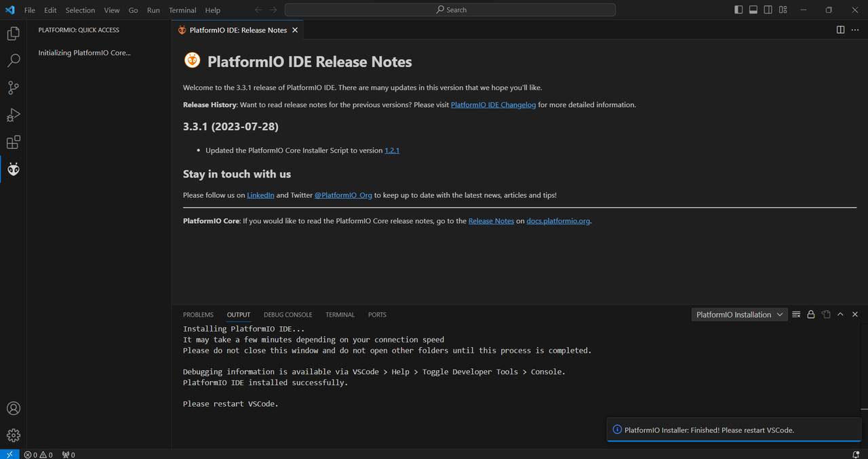Close the PlatformIO IDE Release Notes tab
The height and width of the screenshot is (459, 868).
(x=295, y=30)
